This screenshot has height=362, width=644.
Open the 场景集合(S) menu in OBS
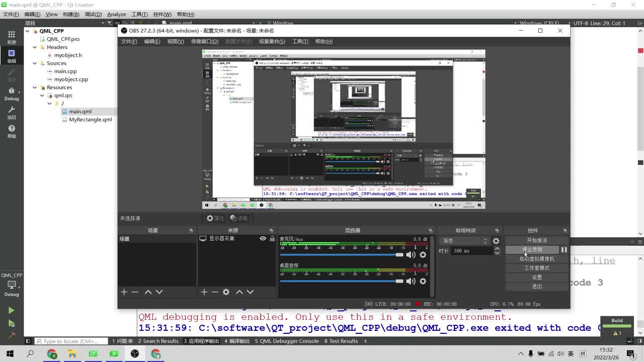pos(272,41)
